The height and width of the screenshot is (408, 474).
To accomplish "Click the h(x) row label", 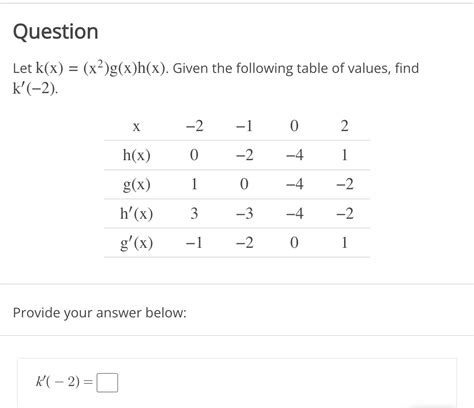I will point(137,155).
